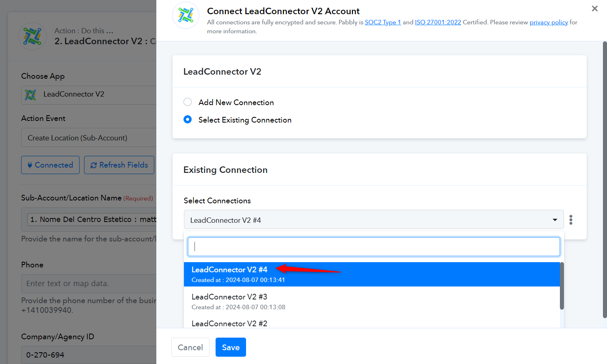Image resolution: width=607 pixels, height=364 pixels.
Task: Click the Refresh Fields button
Action: click(x=119, y=165)
